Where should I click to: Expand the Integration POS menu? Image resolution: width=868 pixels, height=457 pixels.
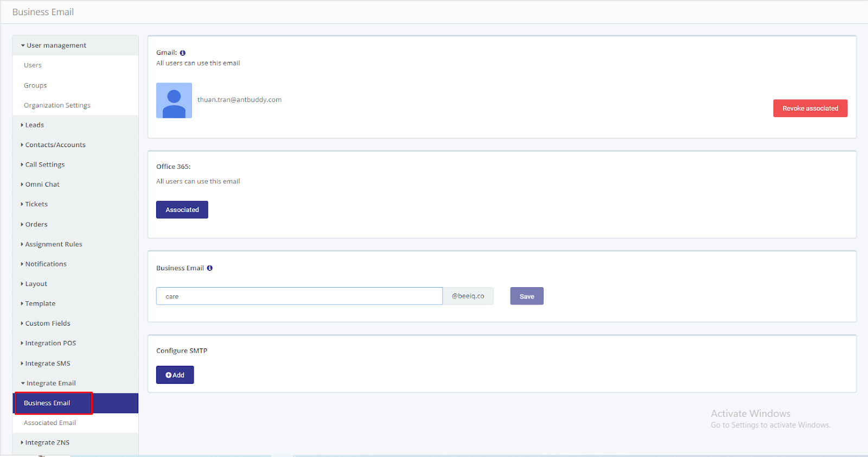pyautogui.click(x=75, y=343)
